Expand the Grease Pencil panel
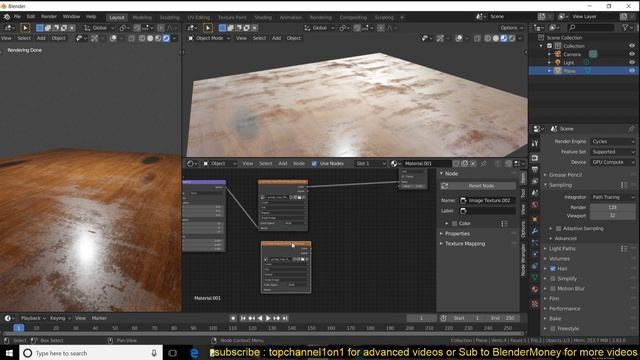This screenshot has width=640, height=360. pos(565,175)
